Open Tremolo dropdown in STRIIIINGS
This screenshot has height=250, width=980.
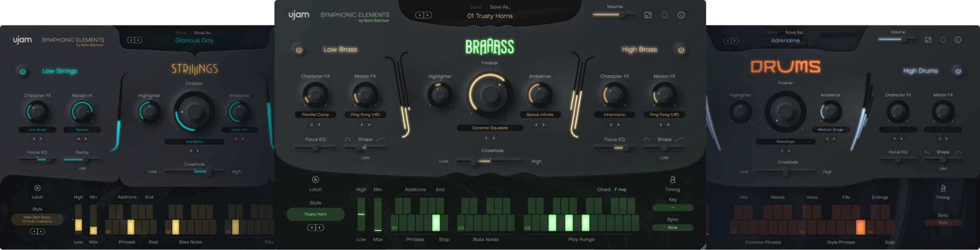click(82, 130)
